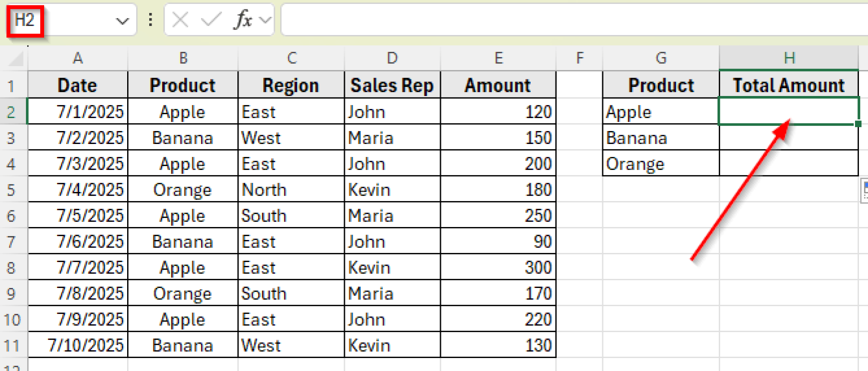The width and height of the screenshot is (868, 371).
Task: Select column G header
Action: pos(661,57)
